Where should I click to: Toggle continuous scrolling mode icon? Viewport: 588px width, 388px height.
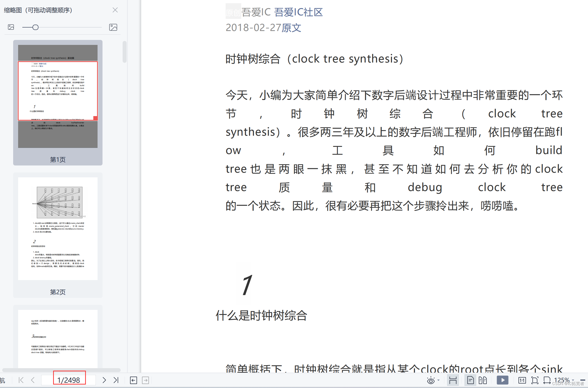pyautogui.click(x=453, y=380)
